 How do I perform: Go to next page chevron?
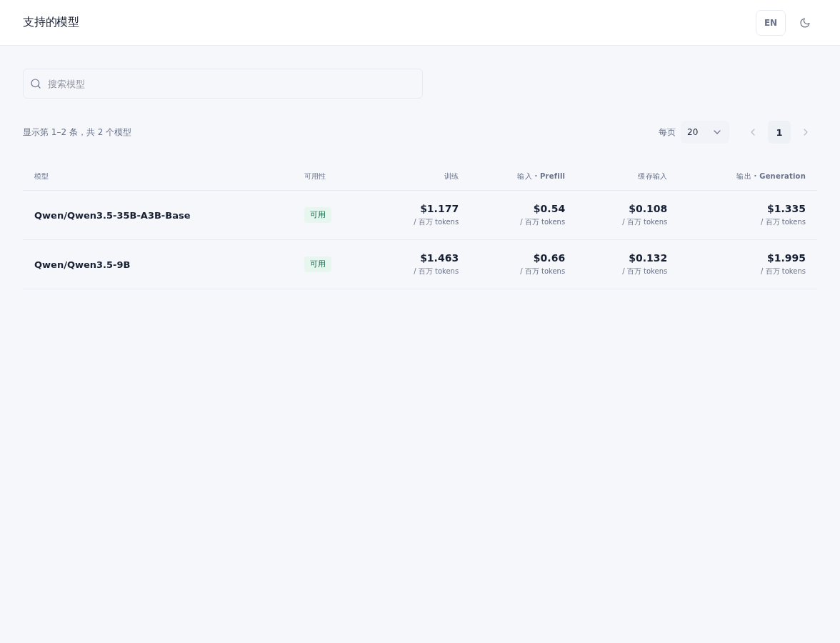tap(805, 132)
